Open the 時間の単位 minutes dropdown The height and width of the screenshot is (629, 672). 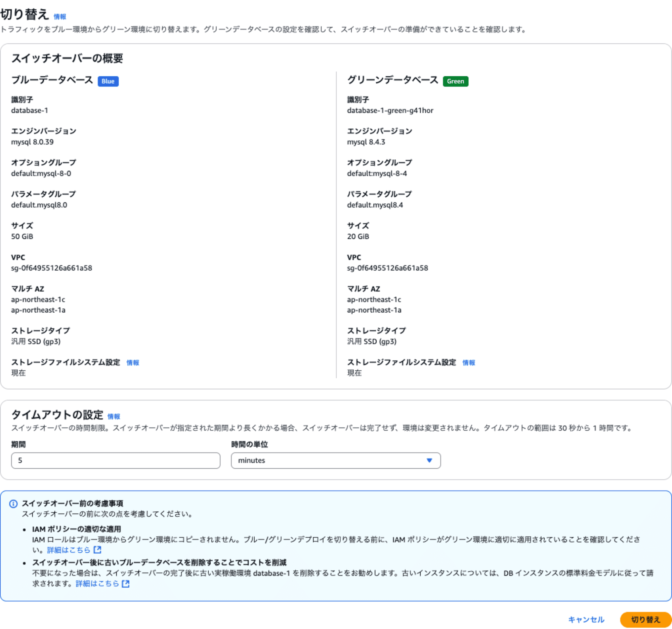pos(336,460)
